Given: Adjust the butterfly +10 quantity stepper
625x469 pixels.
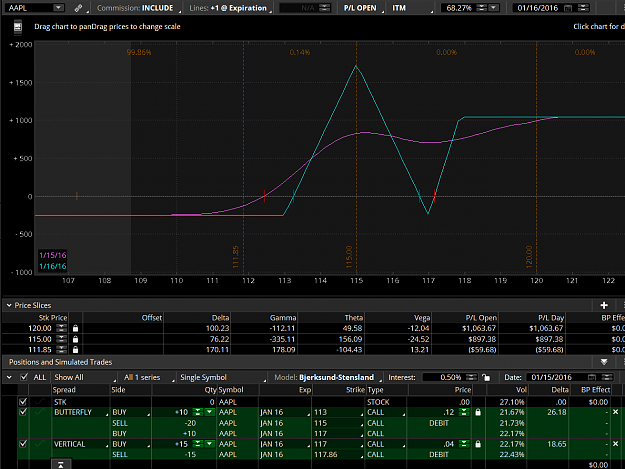Looking at the screenshot, I should point(197,412).
